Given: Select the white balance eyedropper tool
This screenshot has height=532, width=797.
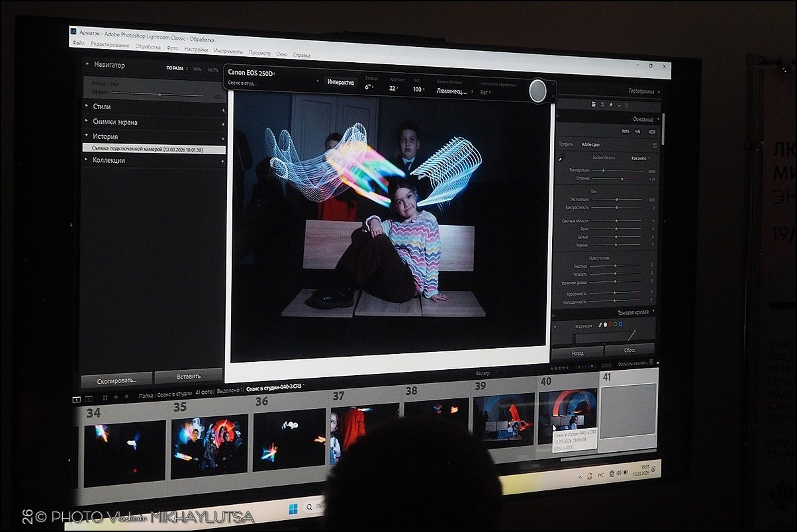Looking at the screenshot, I should [x=562, y=158].
